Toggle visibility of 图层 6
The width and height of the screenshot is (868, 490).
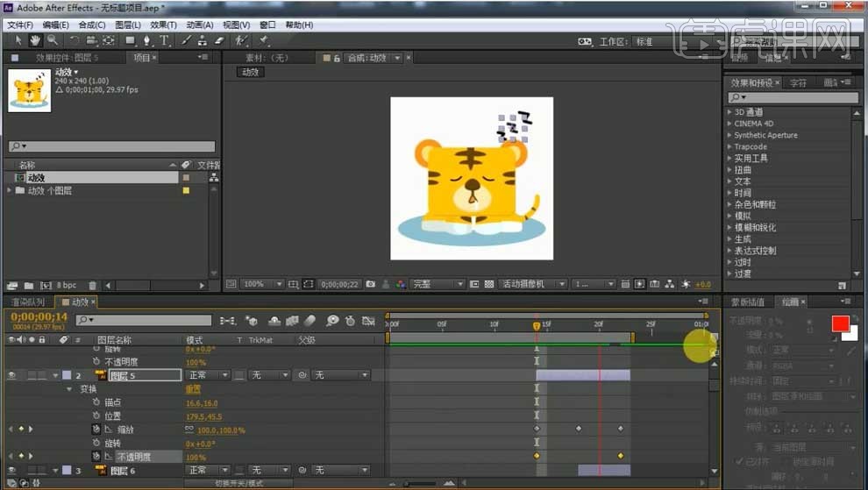(12, 471)
